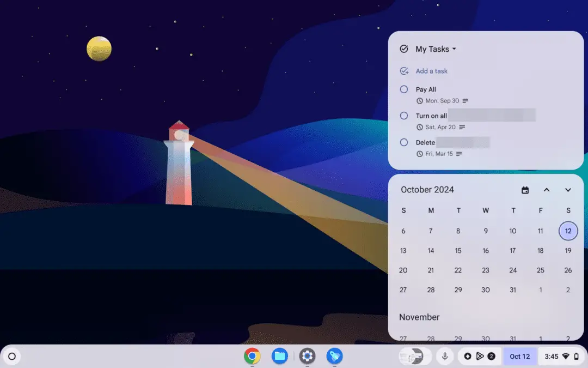Jump to next month using down chevron
This screenshot has width=588, height=368.
pos(568,190)
